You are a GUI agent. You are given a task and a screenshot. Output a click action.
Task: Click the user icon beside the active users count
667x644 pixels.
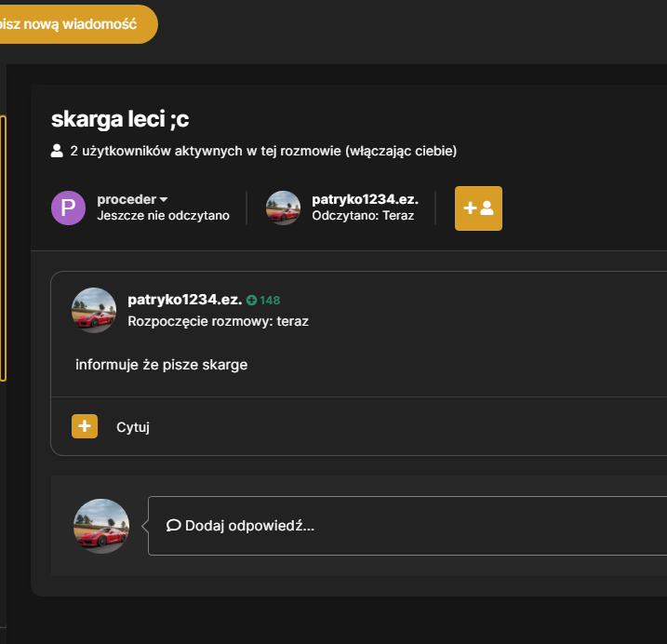tap(57, 151)
